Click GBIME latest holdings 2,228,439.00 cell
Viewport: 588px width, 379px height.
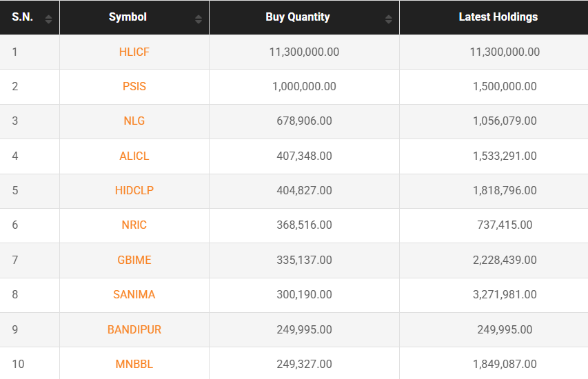(504, 260)
